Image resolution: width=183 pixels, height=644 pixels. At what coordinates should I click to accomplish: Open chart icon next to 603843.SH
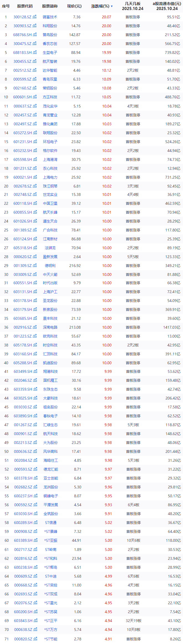tap(35, 620)
